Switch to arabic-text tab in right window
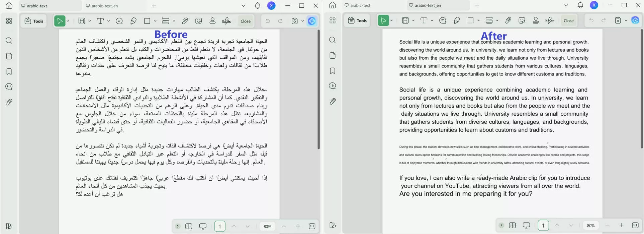Viewport: 644px width, 234px height. 360,5
